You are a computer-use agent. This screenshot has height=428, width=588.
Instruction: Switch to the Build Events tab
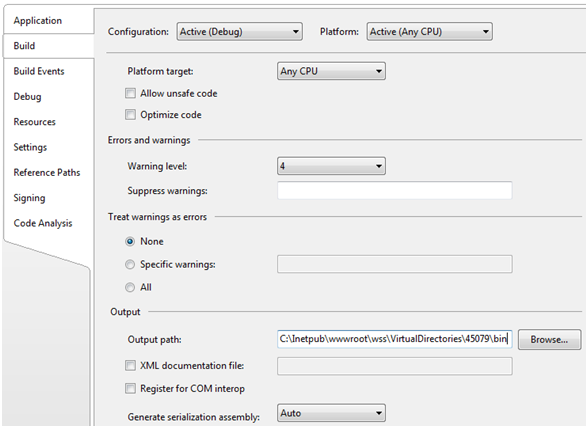39,71
